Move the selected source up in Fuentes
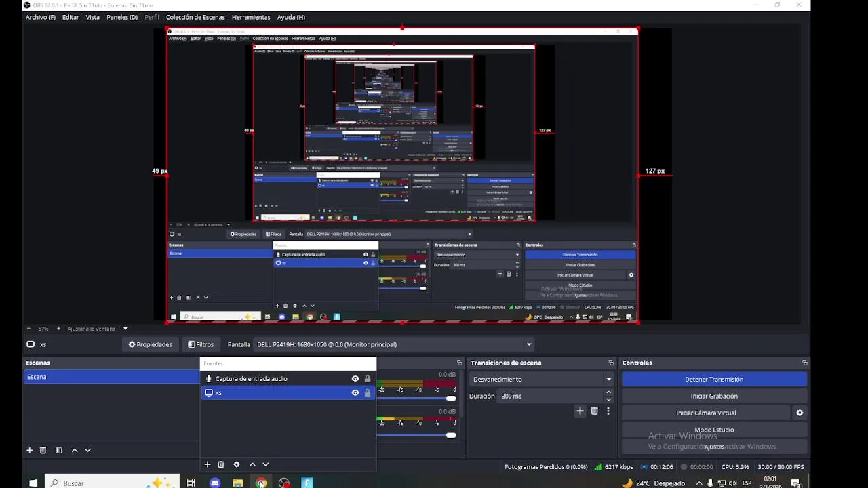This screenshot has width=868, height=488. (252, 464)
